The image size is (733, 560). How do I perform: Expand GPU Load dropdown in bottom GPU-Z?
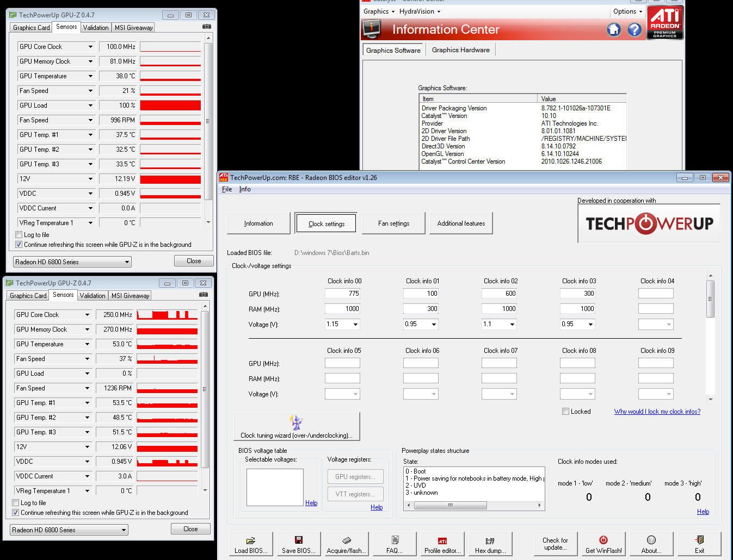pos(87,374)
